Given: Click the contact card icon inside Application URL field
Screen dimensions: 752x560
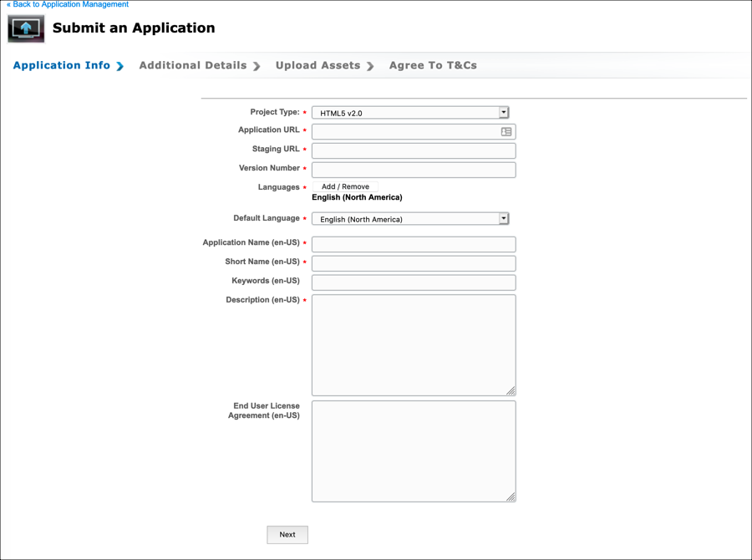Looking at the screenshot, I should (x=506, y=131).
